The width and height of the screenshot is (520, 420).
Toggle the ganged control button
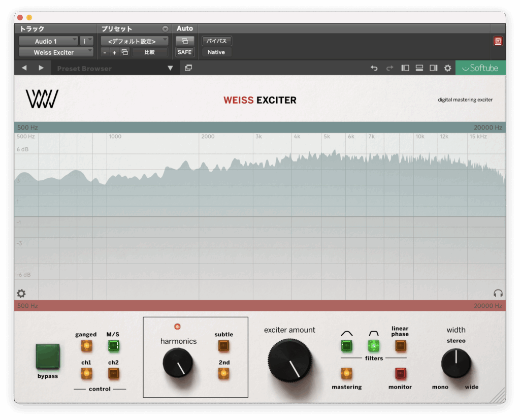[x=86, y=346]
